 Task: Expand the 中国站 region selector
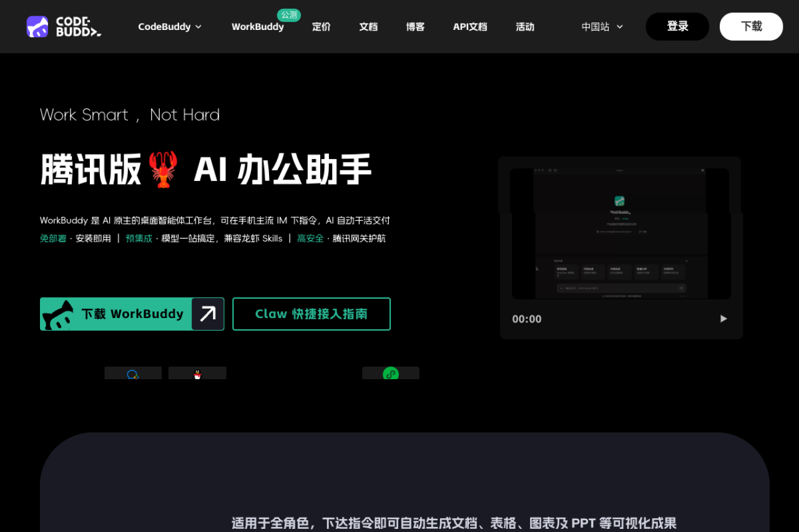pyautogui.click(x=602, y=27)
